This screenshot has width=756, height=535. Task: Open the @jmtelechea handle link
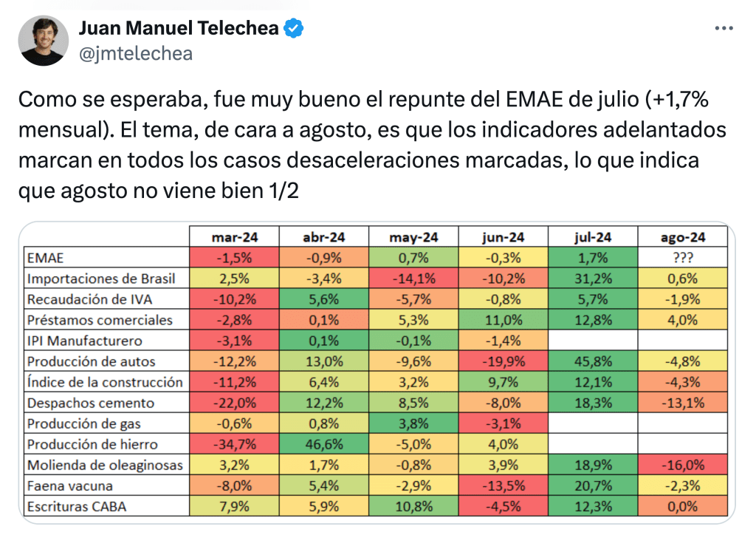pos(135,53)
